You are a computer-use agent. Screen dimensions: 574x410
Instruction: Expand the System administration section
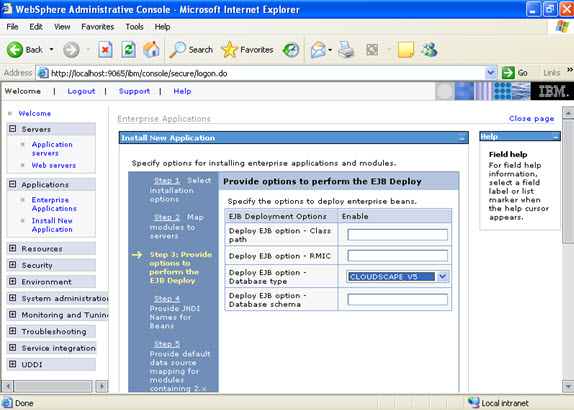tap(12, 298)
